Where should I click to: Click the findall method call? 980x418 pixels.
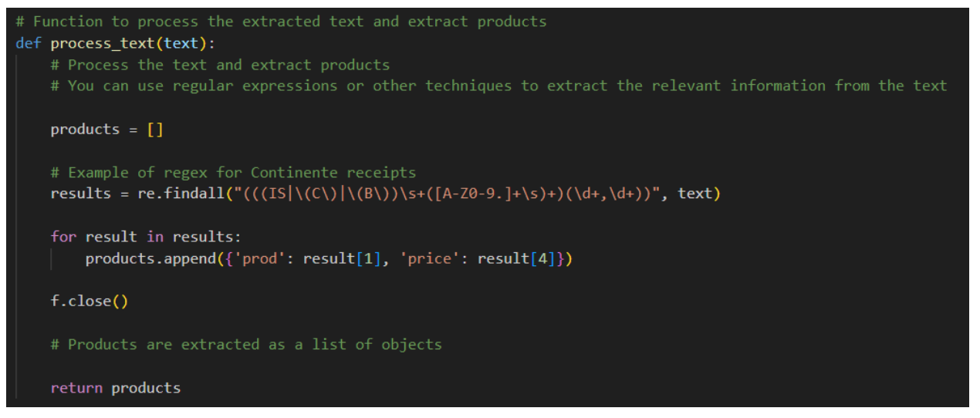tap(194, 194)
